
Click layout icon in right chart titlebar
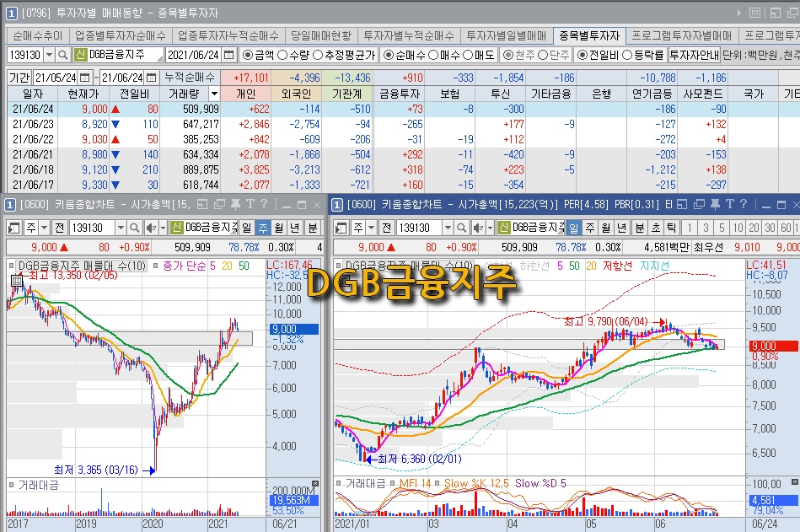682,205
